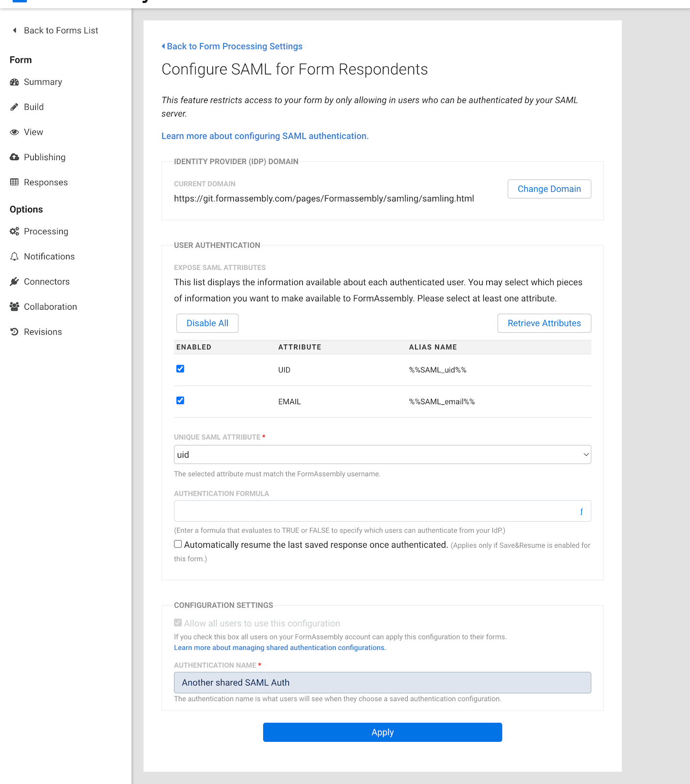Click the Responses table icon
The width and height of the screenshot is (690, 784).
(14, 182)
